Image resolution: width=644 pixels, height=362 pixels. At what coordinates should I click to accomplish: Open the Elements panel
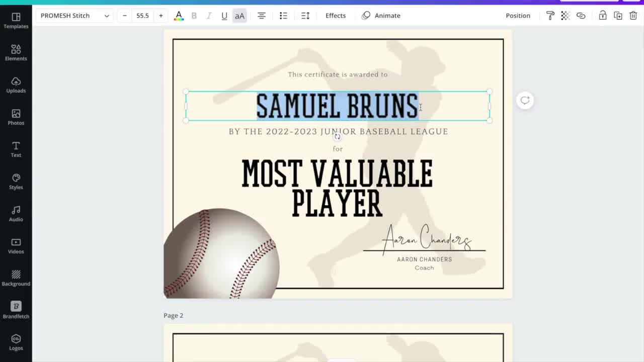coord(16,53)
